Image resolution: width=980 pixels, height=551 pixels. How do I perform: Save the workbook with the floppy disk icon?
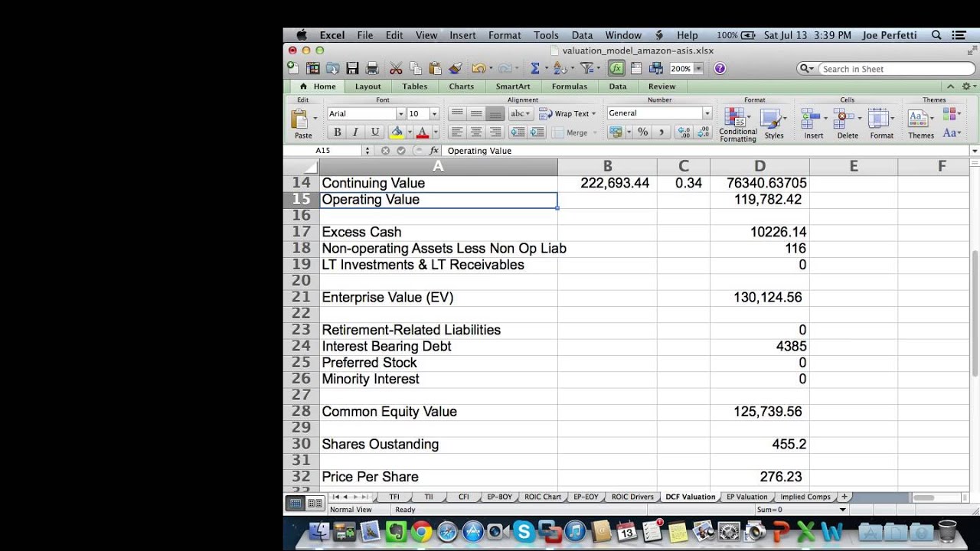point(352,68)
